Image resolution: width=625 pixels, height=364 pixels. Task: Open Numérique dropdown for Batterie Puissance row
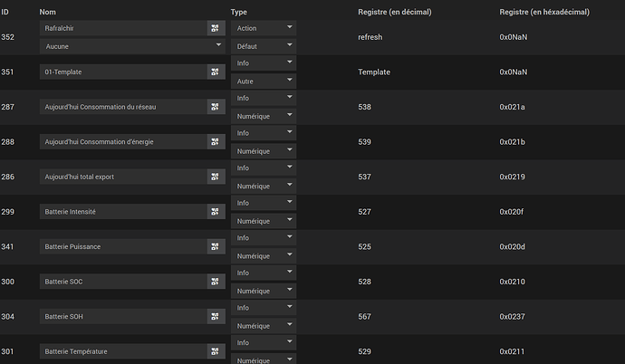263,255
